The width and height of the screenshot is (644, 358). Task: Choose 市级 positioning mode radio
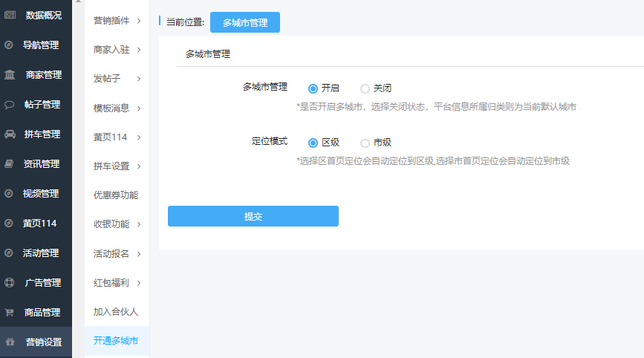coord(365,143)
